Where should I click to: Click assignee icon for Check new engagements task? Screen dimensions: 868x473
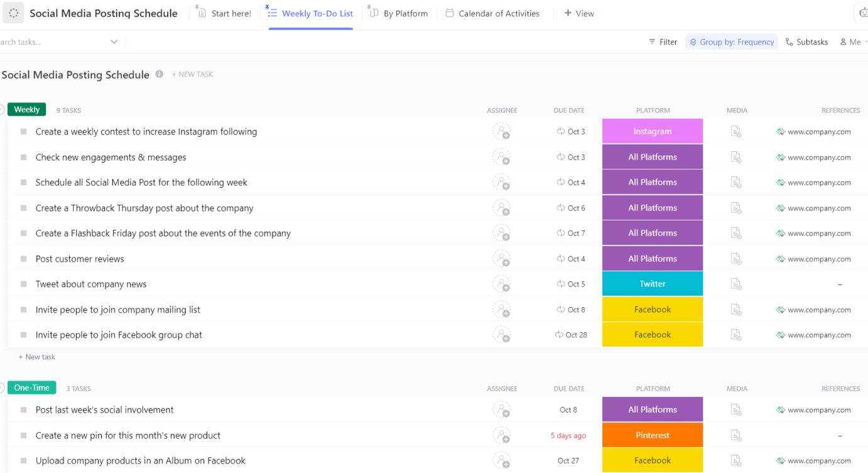[501, 157]
